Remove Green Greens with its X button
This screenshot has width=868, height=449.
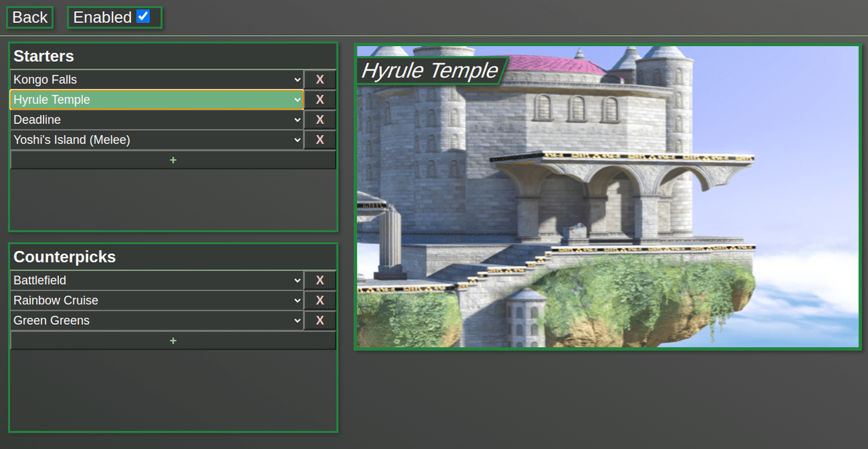[320, 321]
